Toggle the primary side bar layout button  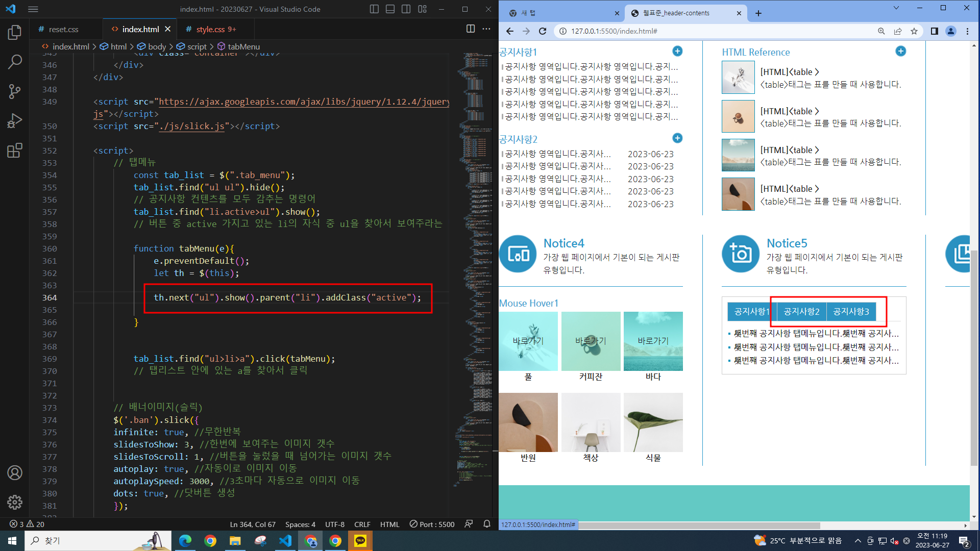click(x=374, y=9)
